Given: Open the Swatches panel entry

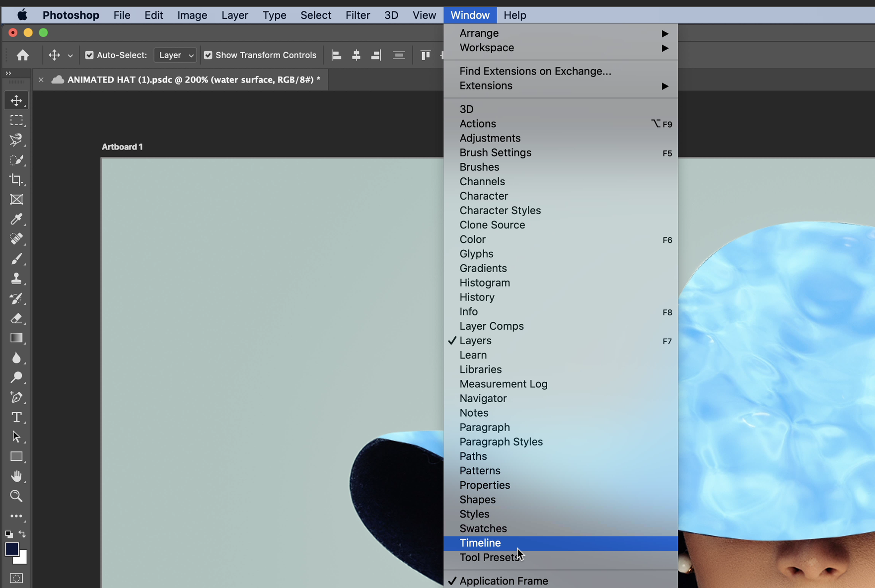Looking at the screenshot, I should pos(561,528).
